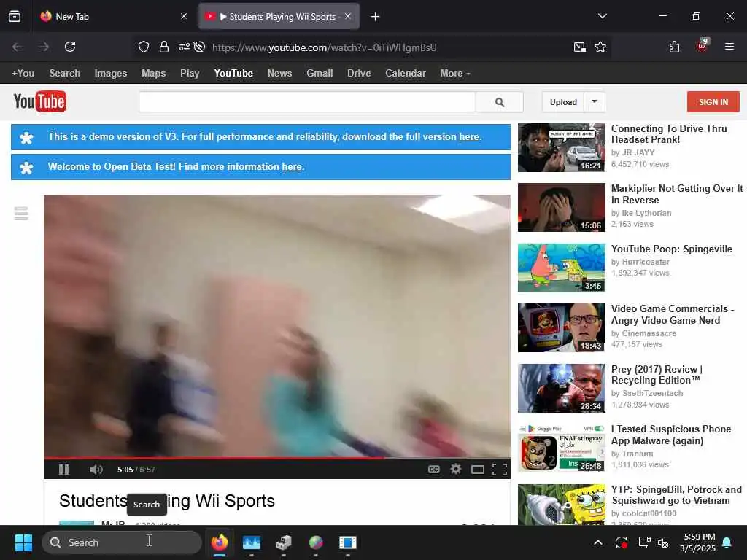Toggle closed captions CC button

click(433, 470)
